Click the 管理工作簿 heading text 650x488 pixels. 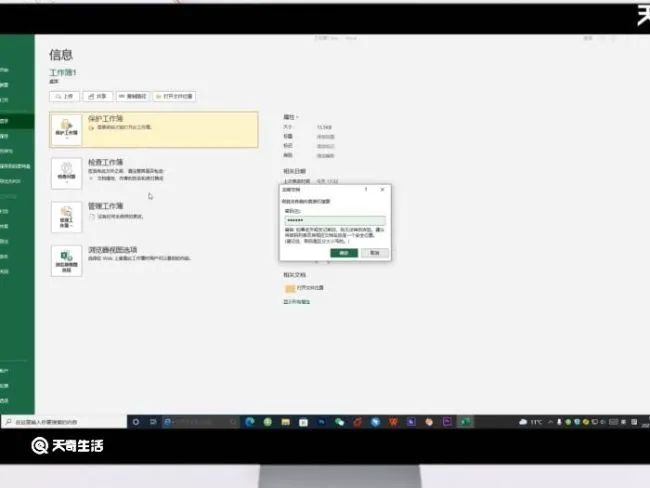pos(106,206)
